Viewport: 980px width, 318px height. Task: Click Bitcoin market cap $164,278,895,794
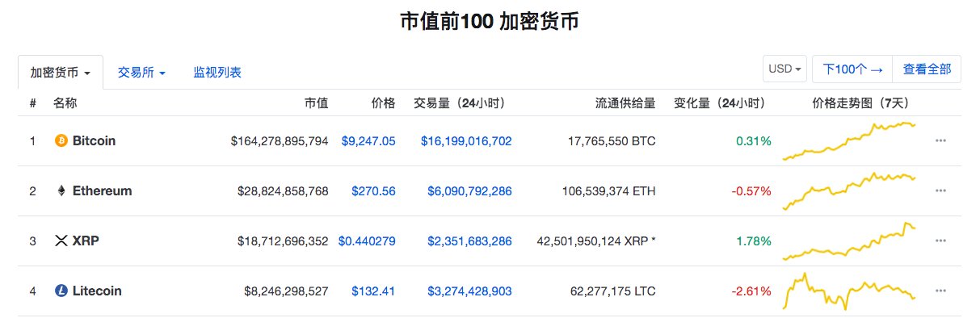[280, 141]
